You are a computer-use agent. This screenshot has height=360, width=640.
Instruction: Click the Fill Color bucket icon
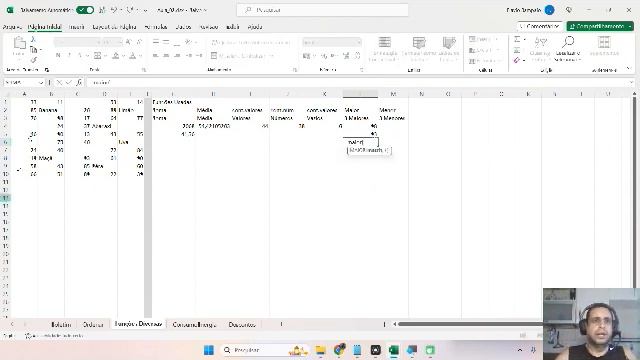tap(116, 56)
